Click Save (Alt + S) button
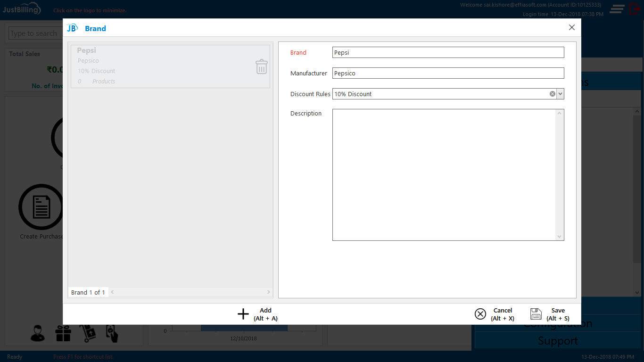Viewport: 644px width, 362px height. 550,314
